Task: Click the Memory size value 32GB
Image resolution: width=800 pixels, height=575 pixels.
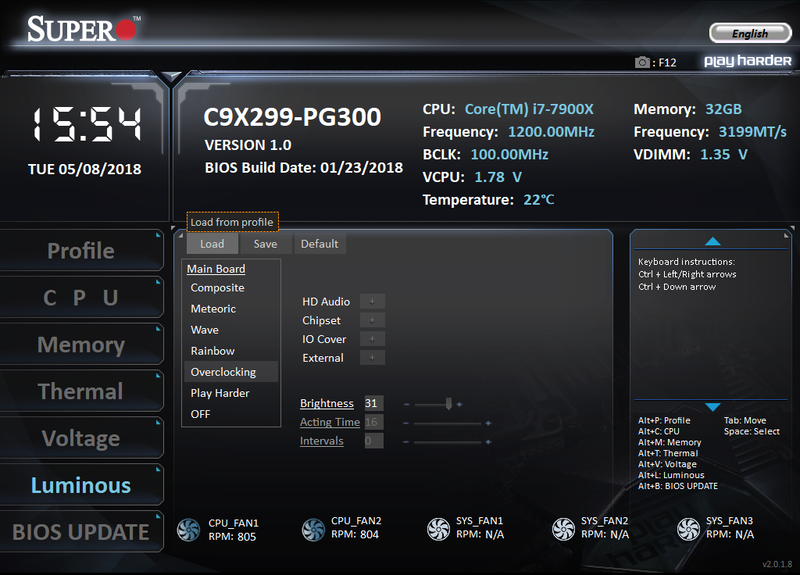Action: pyautogui.click(x=723, y=109)
